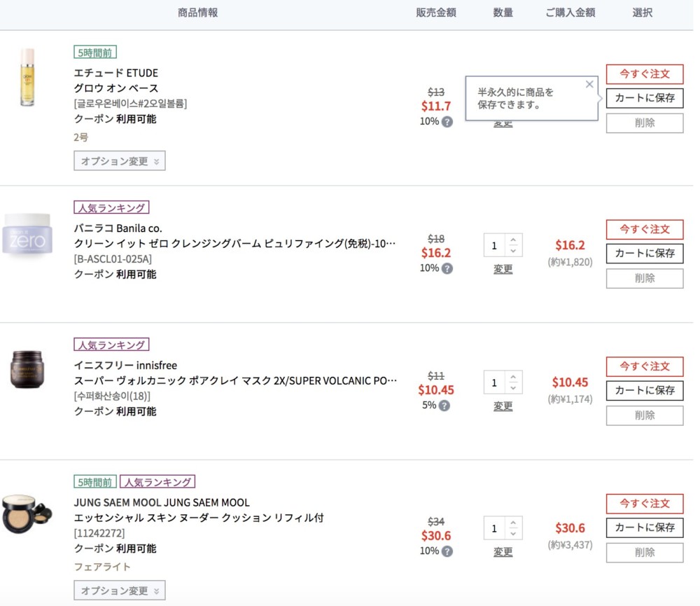This screenshot has width=700, height=606.
Task: Open discount info icon for JUNG SAEM MOOL
Action: [447, 551]
